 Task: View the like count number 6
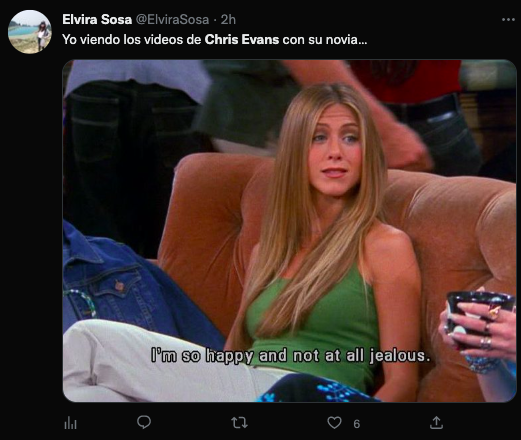[x=356, y=424]
